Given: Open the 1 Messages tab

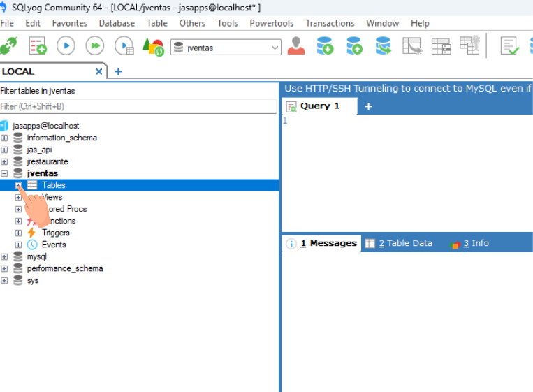Looking at the screenshot, I should click(x=321, y=243).
